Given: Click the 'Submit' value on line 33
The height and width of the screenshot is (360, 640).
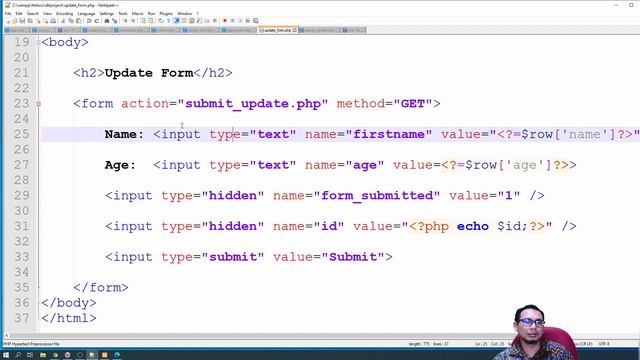Looking at the screenshot, I should [353, 257].
